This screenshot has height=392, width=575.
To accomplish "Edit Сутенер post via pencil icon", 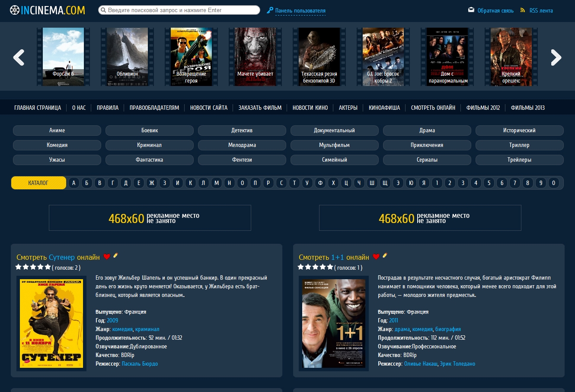I will click(x=115, y=255).
